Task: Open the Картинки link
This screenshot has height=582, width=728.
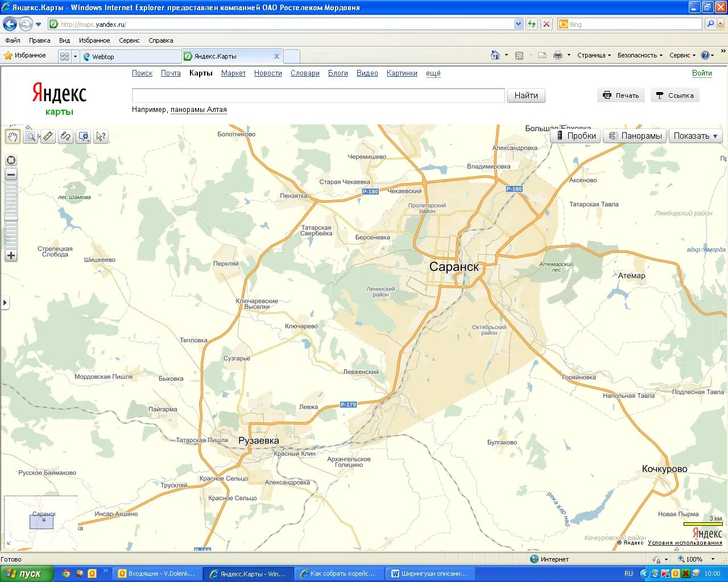Action: pos(402,73)
